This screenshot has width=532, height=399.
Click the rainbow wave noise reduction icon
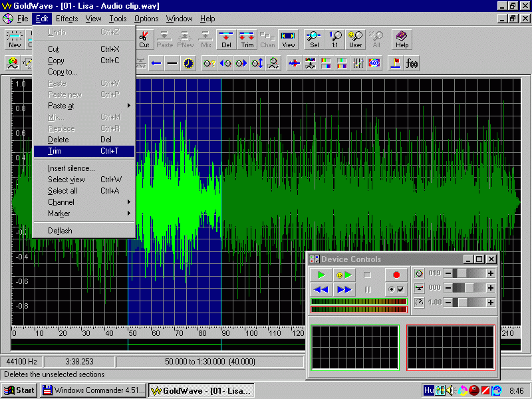click(x=311, y=63)
